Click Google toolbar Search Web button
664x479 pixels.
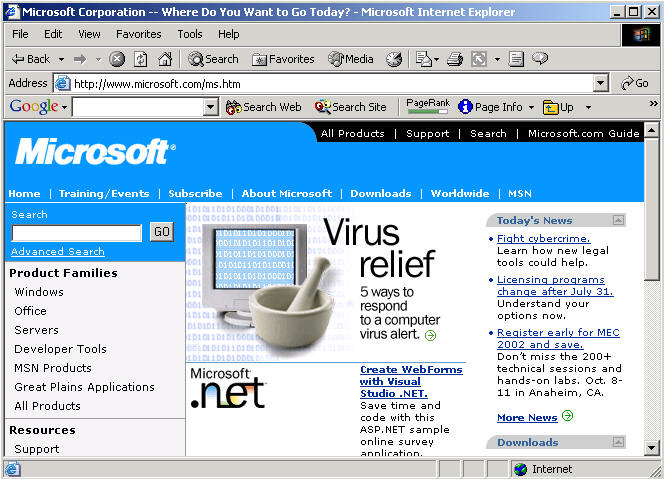click(264, 107)
